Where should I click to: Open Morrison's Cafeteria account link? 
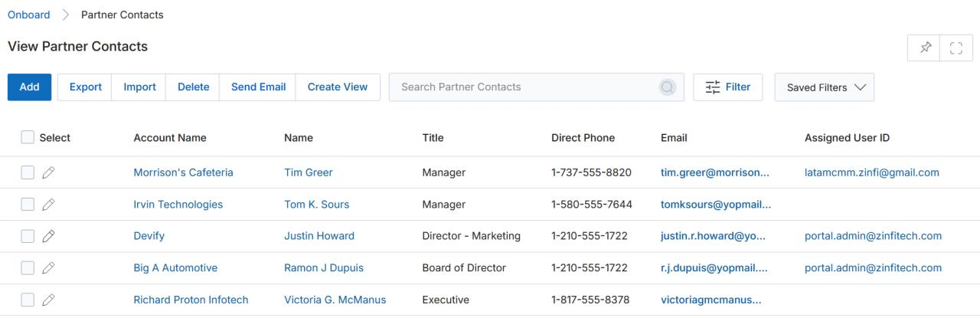(183, 172)
